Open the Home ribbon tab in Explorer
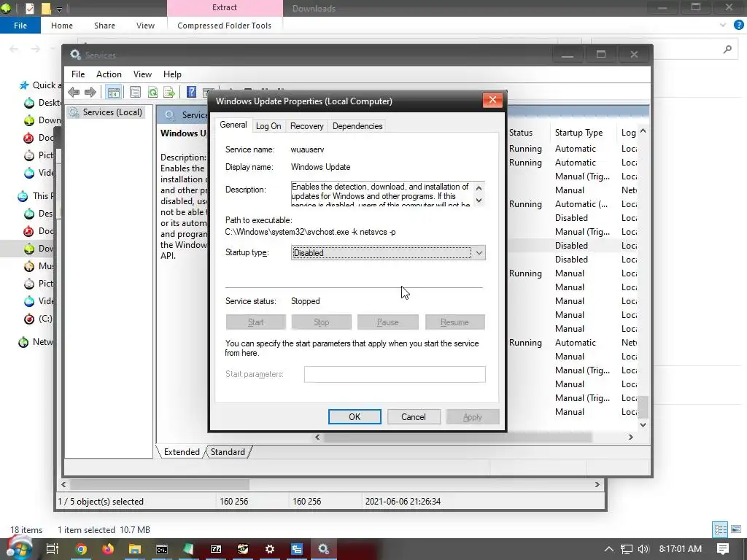 pyautogui.click(x=62, y=26)
